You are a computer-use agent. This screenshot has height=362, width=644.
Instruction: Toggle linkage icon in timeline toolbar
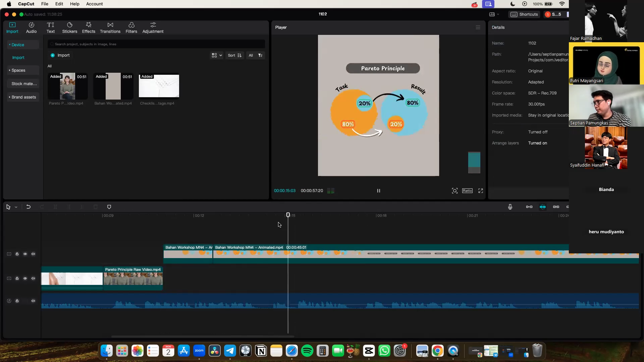point(556,207)
